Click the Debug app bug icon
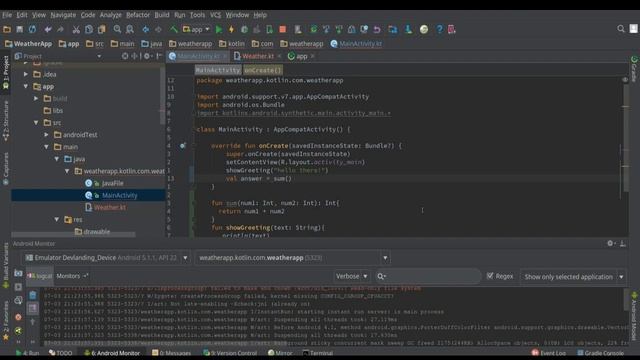 coord(244,29)
